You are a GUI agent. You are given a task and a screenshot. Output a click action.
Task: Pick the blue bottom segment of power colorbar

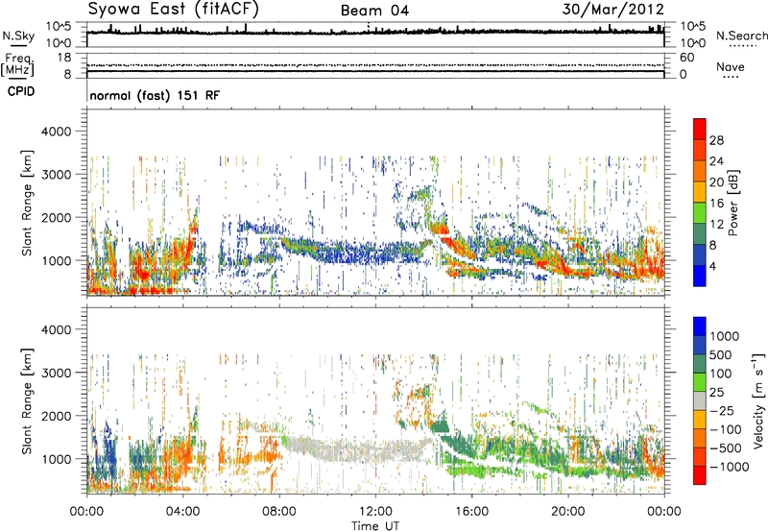coord(700,276)
